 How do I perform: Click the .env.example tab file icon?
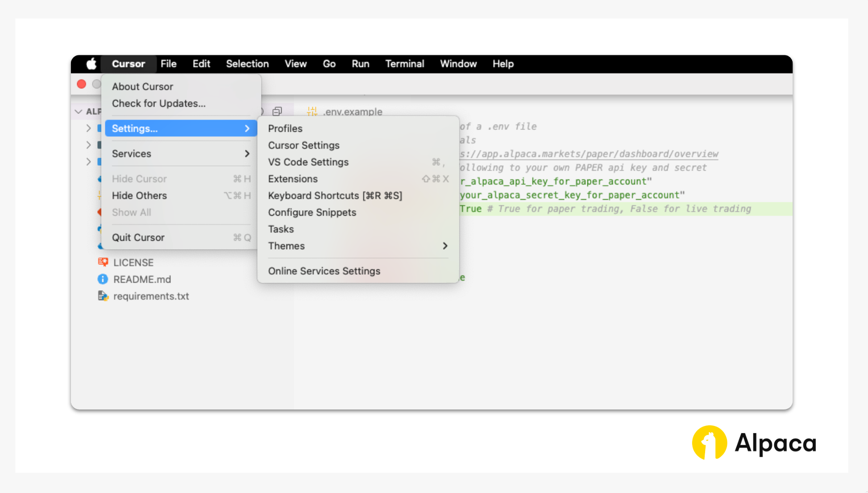(x=312, y=111)
